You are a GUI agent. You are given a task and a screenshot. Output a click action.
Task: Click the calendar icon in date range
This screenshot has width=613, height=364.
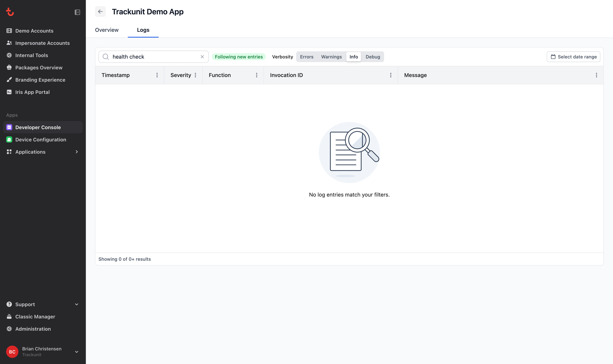click(x=553, y=57)
